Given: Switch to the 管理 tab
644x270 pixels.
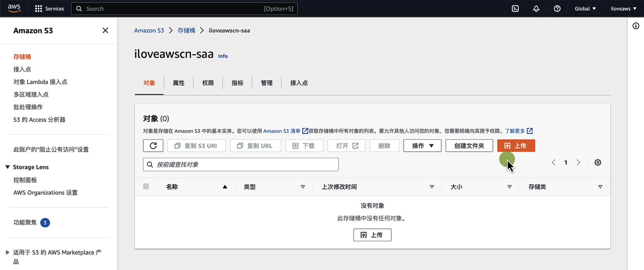Looking at the screenshot, I should pyautogui.click(x=267, y=83).
